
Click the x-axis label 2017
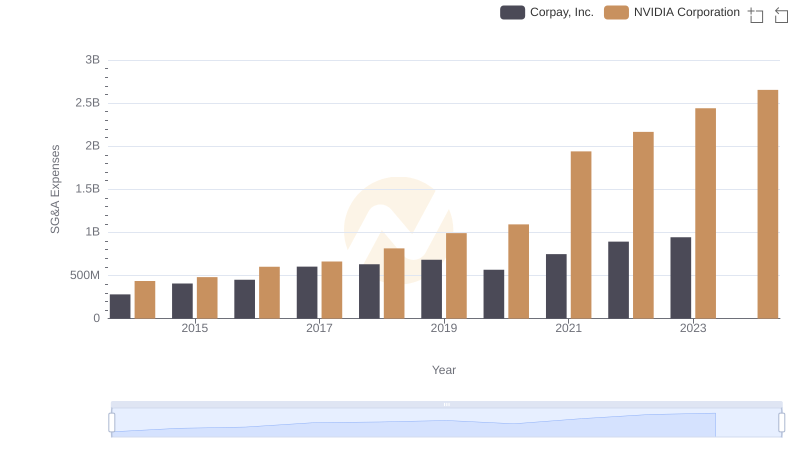click(319, 328)
